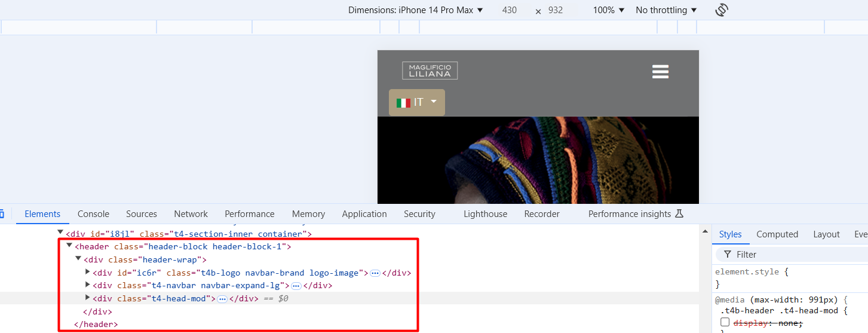
Task: Expand the t4-navbar div node
Action: tap(88, 285)
